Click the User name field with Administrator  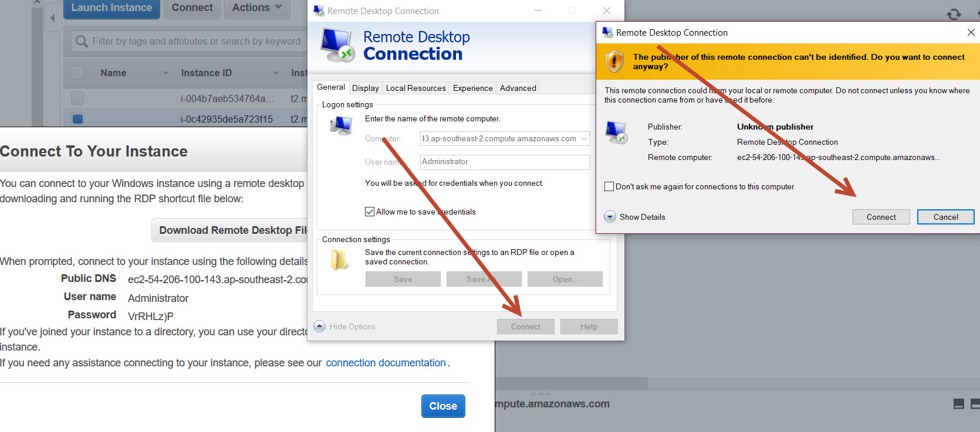(x=505, y=162)
